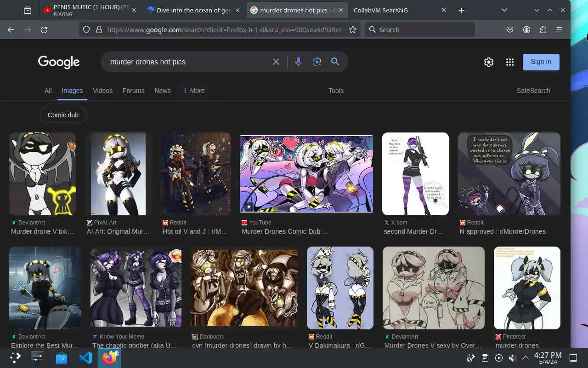Open the clipboard tray icon
The height and width of the screenshot is (368, 588).
coord(485,358)
